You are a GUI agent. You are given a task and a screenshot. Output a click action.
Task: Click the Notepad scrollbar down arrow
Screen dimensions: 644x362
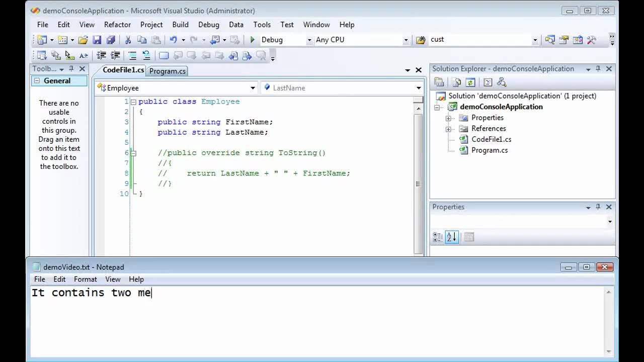[609, 351]
